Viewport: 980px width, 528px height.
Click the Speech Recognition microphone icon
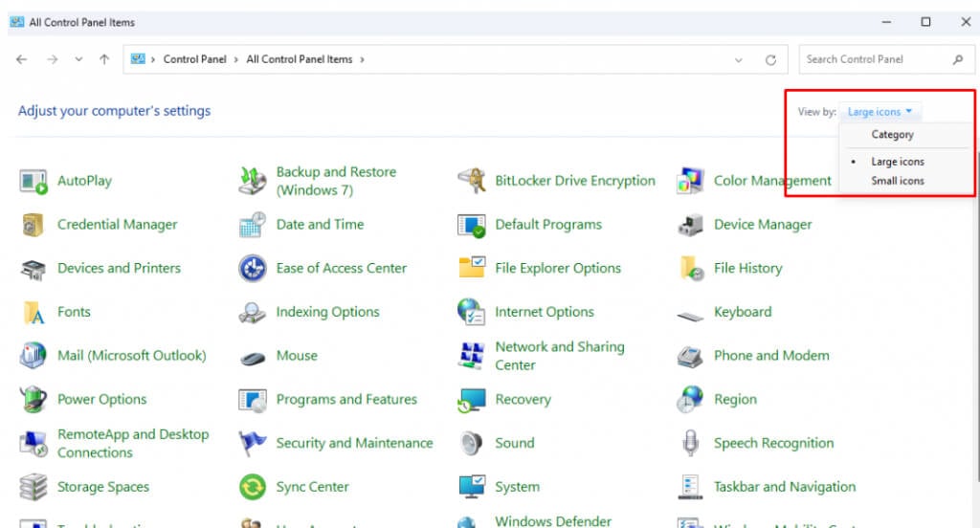click(x=691, y=444)
